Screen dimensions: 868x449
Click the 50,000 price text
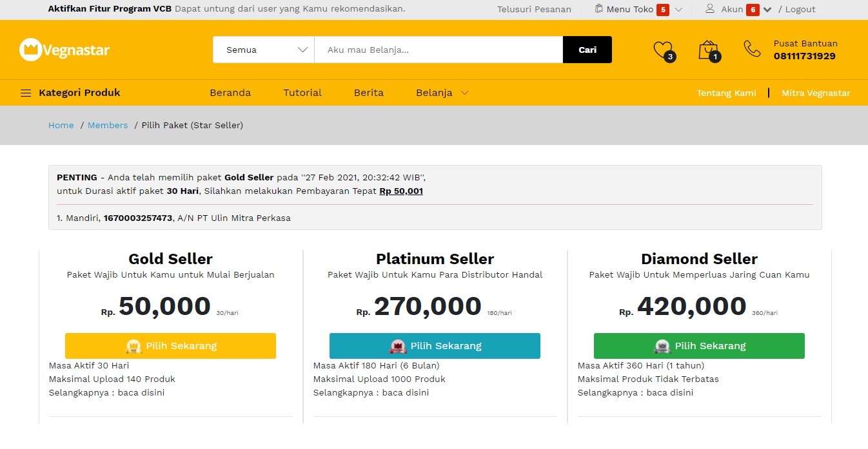[x=164, y=306]
